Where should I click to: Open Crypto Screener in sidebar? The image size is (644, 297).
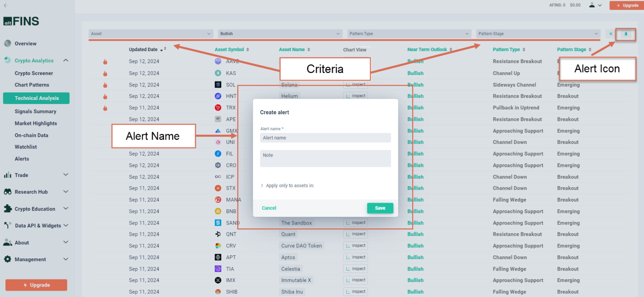point(34,73)
